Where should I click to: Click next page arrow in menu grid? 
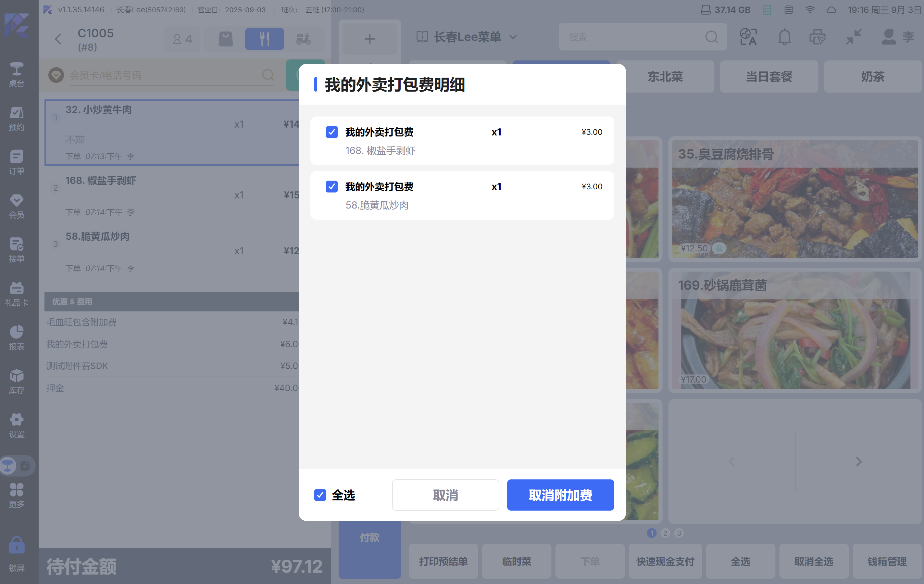858,462
